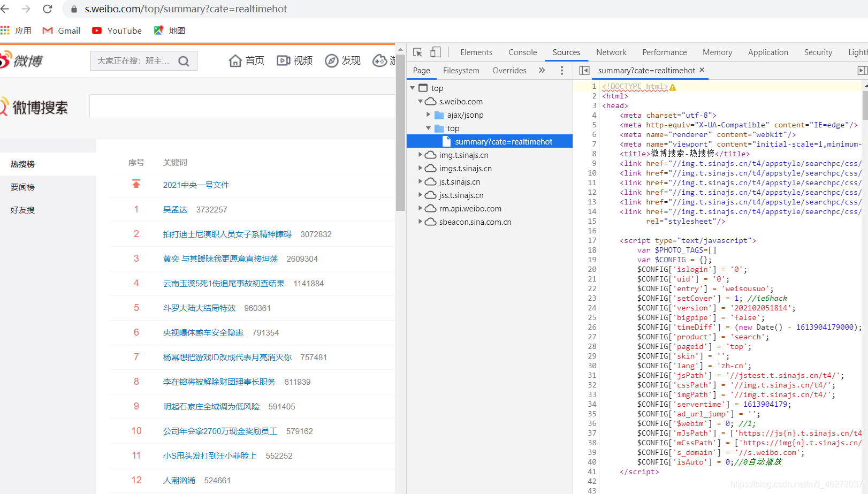Select summary?cate=realtimehot file in tree
Screen dimensions: 868x494
pyautogui.click(x=490, y=141)
